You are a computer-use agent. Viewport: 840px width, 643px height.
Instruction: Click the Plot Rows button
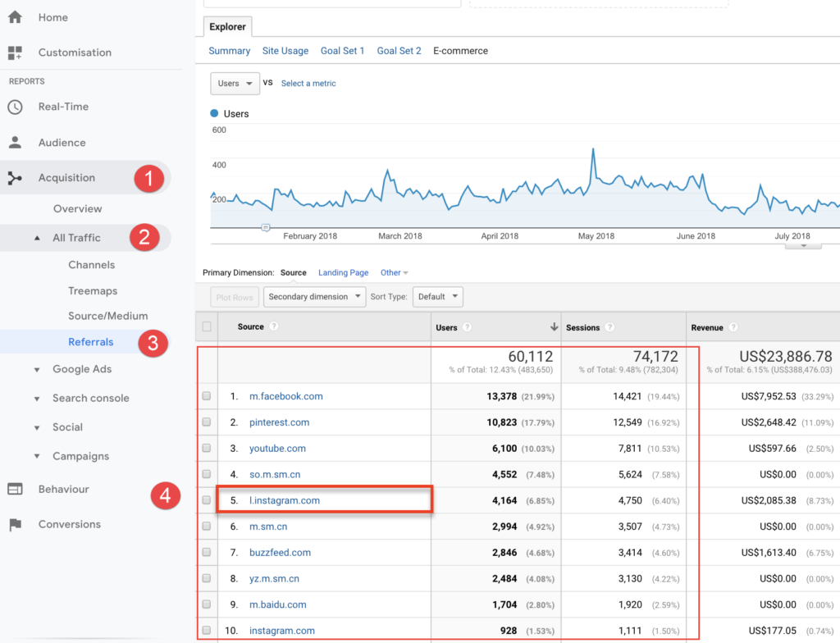235,298
